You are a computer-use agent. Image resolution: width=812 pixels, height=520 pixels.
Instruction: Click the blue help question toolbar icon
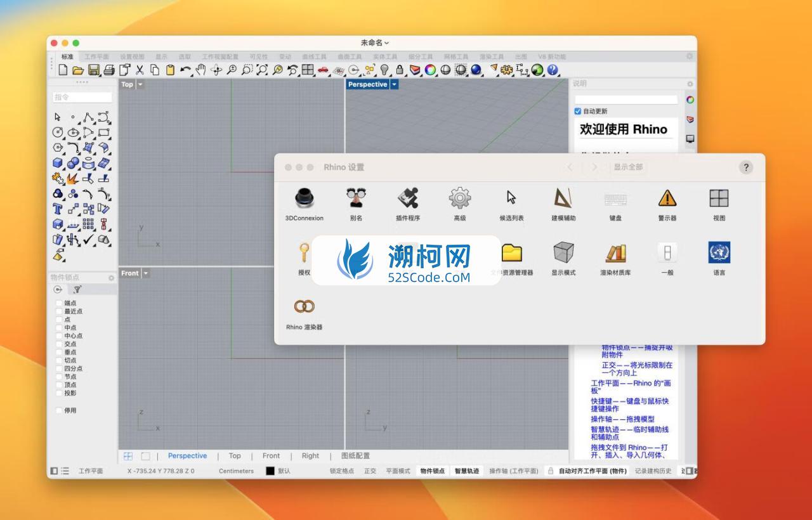553,70
